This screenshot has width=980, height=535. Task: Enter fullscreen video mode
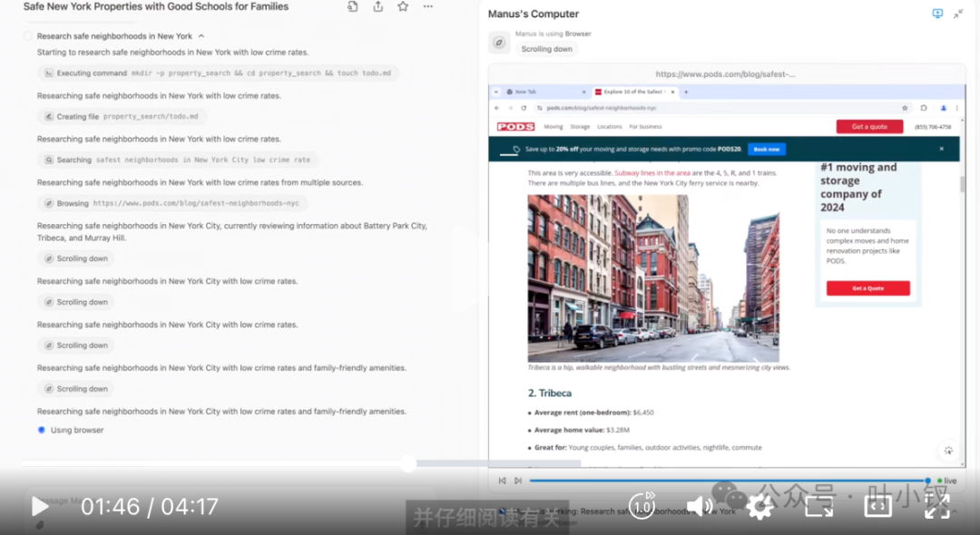pos(937,506)
